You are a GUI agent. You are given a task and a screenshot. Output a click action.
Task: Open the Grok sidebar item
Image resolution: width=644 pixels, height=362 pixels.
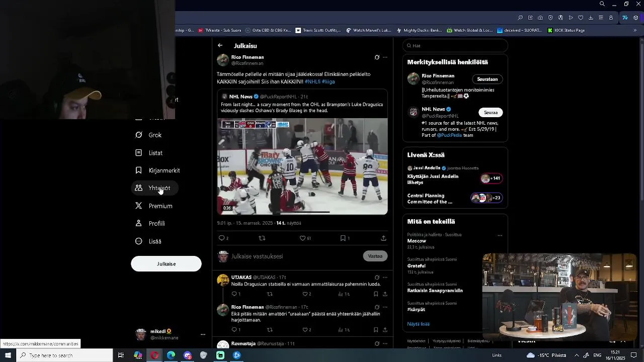tap(149, 135)
